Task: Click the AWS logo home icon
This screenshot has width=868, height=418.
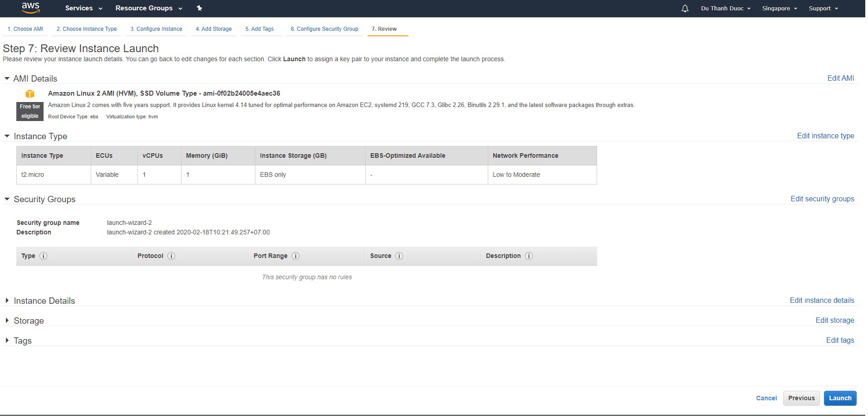Action: [30, 8]
